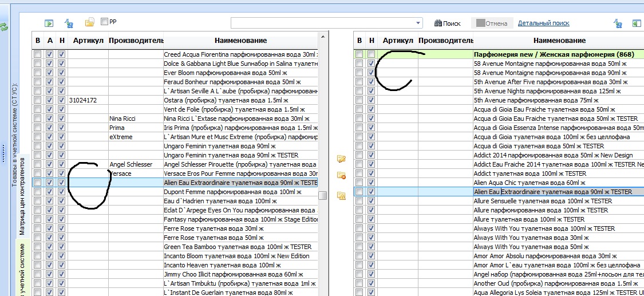Select eXtreme manufacturer cell
This screenshot has width=644, height=296.
point(136,137)
